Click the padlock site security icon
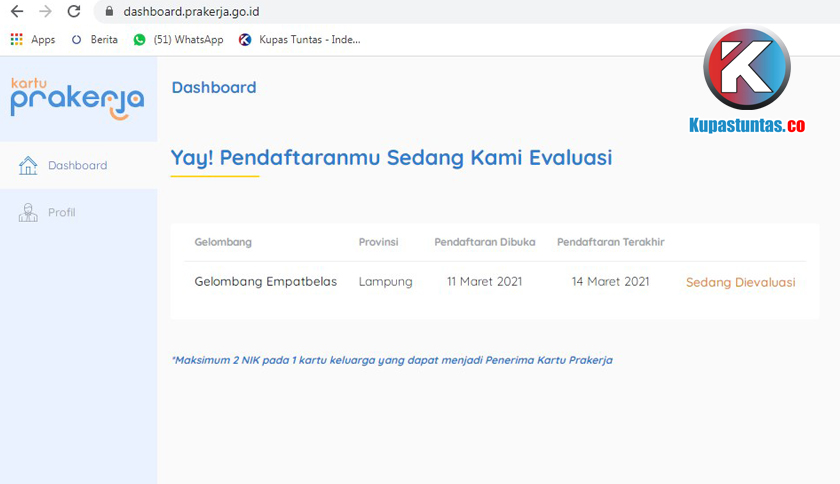Screen dimensions: 840x484 point(109,11)
